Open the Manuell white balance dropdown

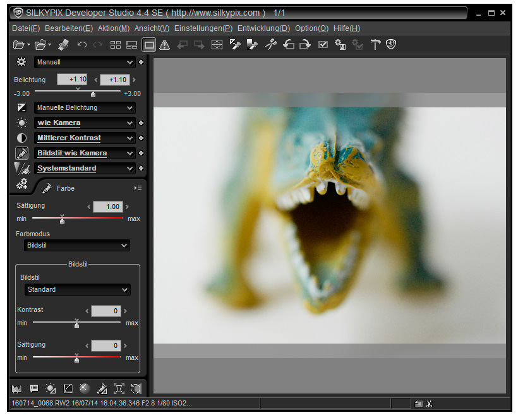84,62
